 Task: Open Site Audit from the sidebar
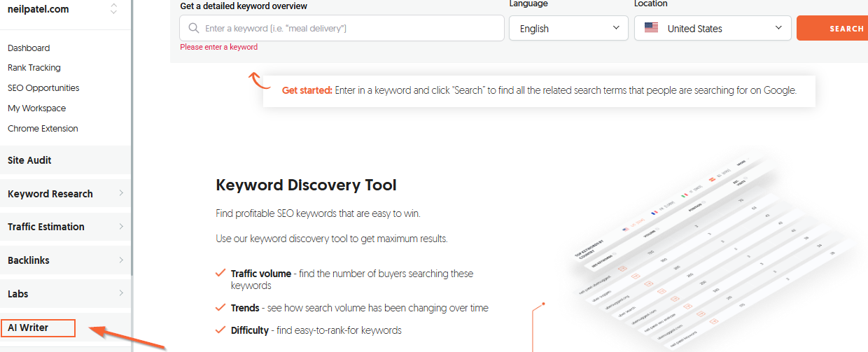coord(29,160)
